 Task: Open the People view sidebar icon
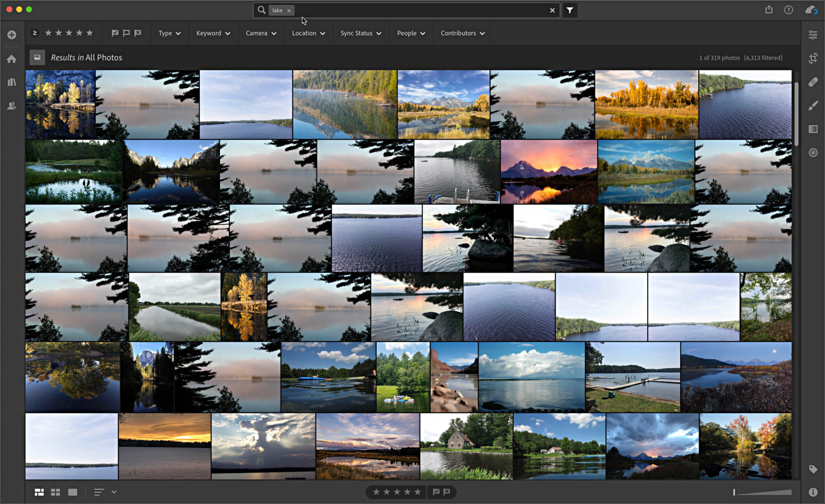(x=11, y=106)
